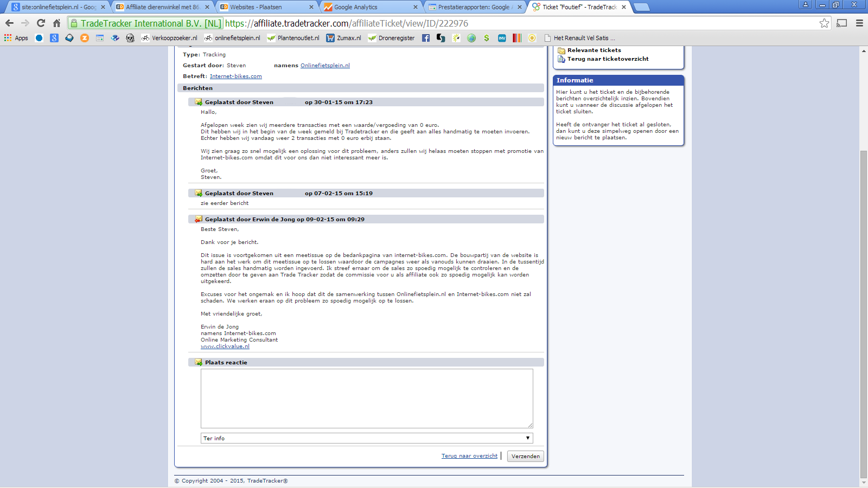Reload the TradeTracker ticket page
868x488 pixels.
41,23
